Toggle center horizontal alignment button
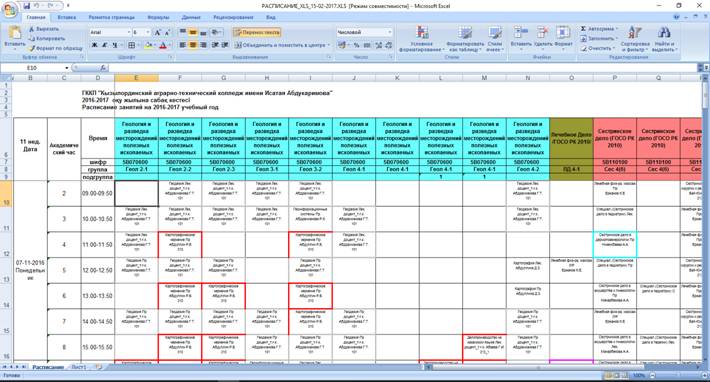Viewport: 710px width, 382px height. [193, 45]
